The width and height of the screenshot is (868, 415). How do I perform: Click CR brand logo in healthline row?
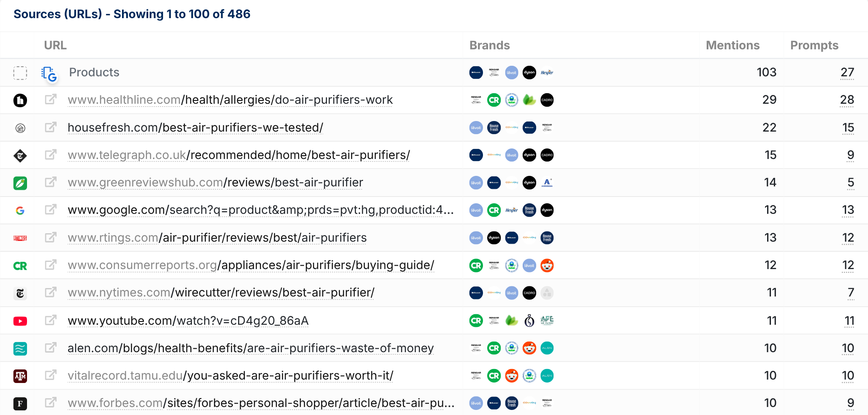[x=494, y=100]
